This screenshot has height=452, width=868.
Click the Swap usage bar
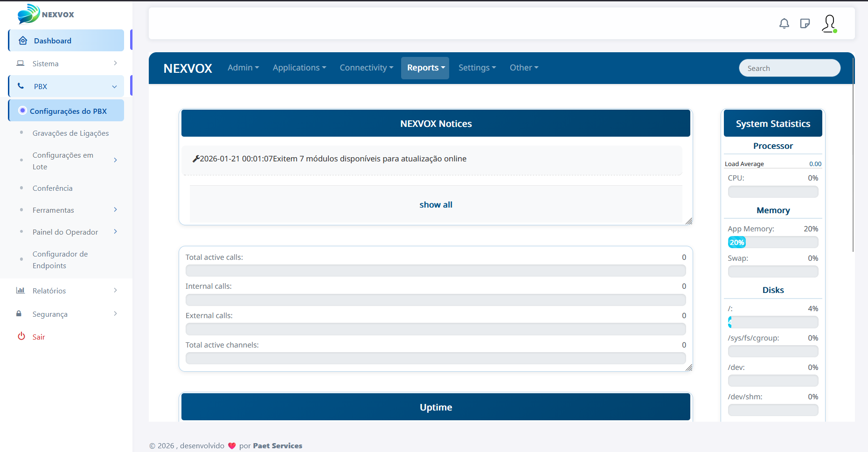(773, 271)
